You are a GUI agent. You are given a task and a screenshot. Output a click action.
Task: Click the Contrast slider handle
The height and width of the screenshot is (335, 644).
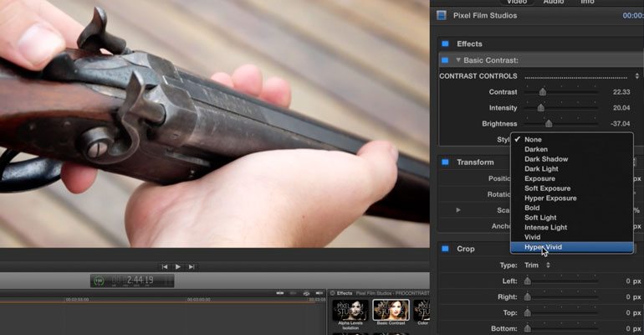point(543,92)
